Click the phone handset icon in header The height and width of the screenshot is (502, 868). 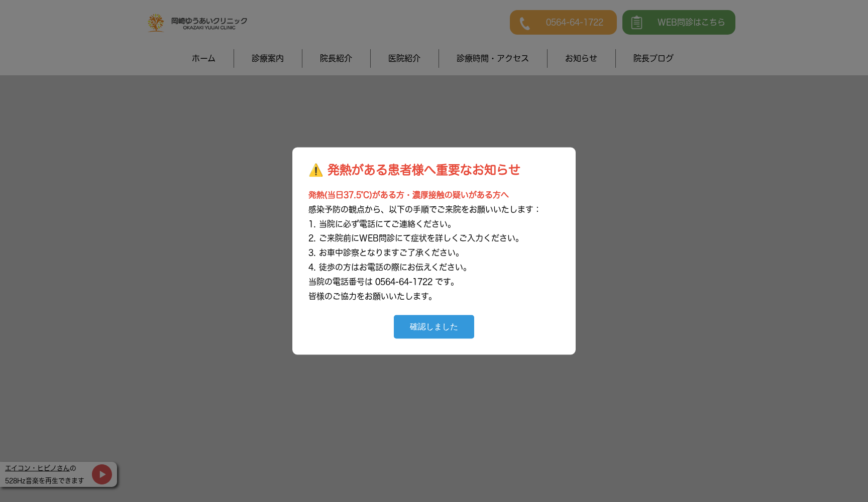tap(524, 23)
